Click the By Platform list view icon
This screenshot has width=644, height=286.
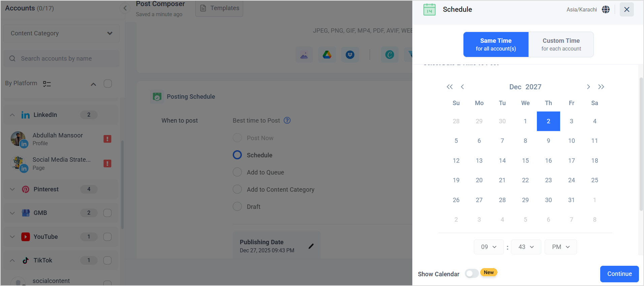[47, 84]
